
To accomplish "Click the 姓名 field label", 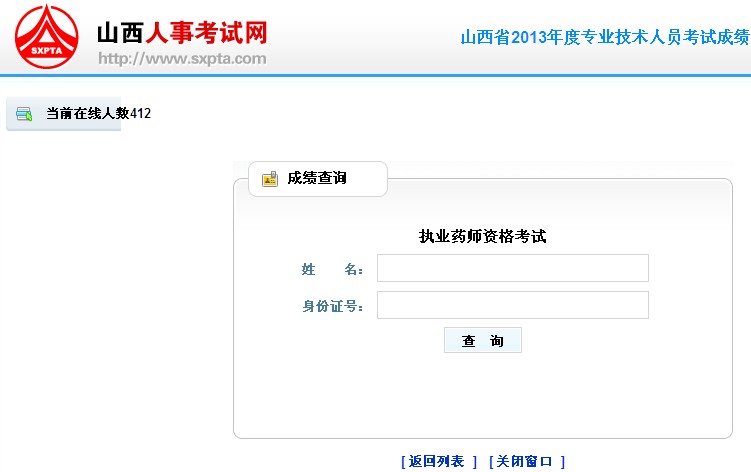I will [332, 269].
